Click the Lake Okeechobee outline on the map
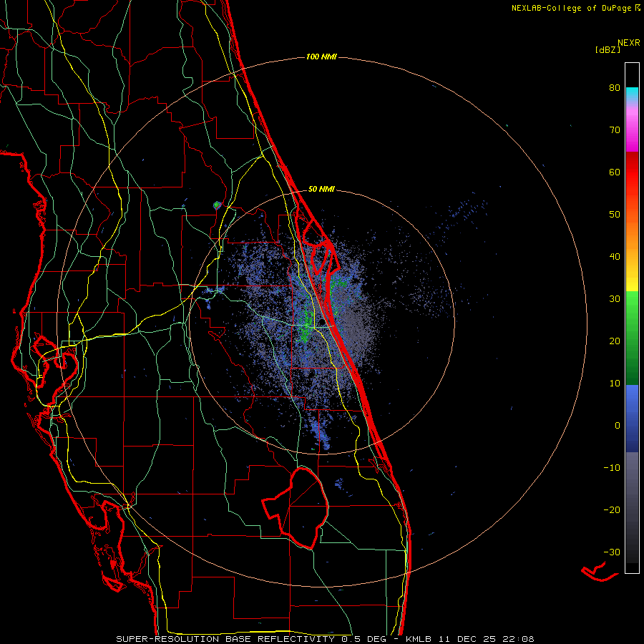The height and width of the screenshot is (644, 644). coord(296,508)
